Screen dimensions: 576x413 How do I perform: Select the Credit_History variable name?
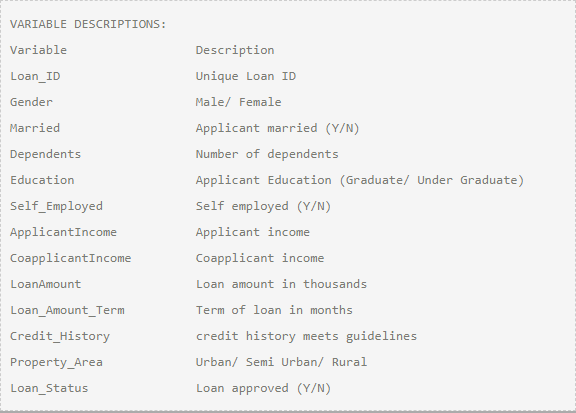click(x=60, y=337)
